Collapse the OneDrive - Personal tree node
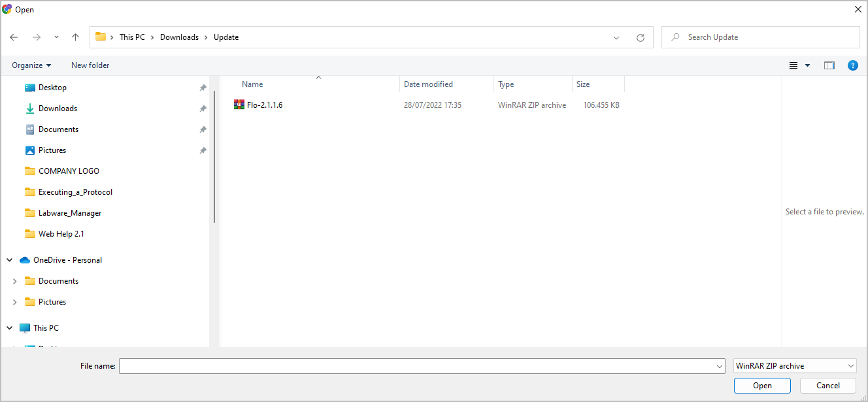Screen dimensions: 868x402 pyautogui.click(x=10, y=260)
